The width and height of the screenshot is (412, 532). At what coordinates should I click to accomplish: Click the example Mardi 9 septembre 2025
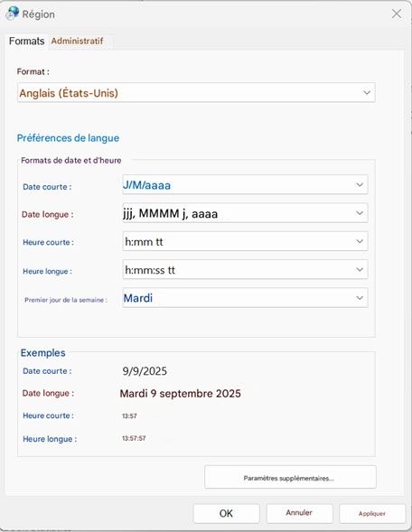click(180, 393)
